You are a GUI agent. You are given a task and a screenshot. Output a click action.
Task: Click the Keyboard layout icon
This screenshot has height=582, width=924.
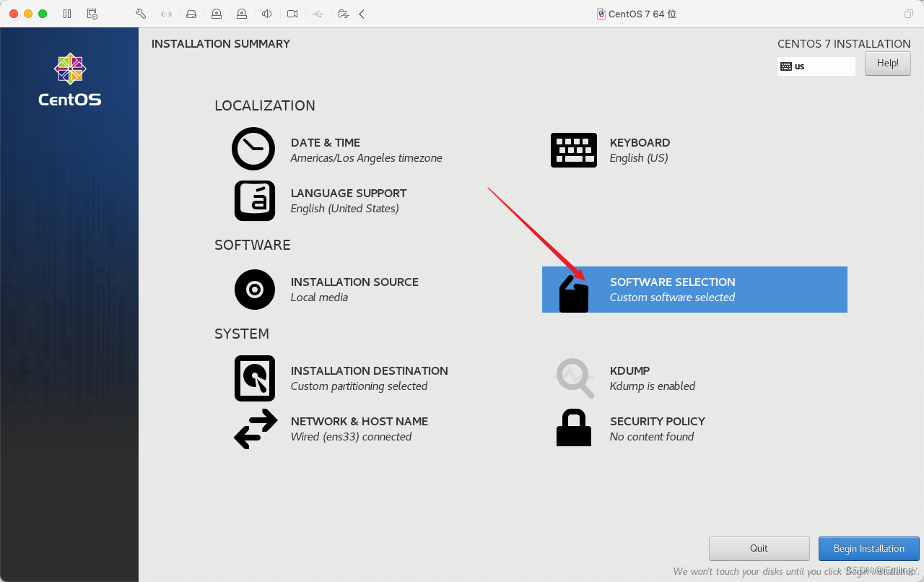tap(574, 150)
